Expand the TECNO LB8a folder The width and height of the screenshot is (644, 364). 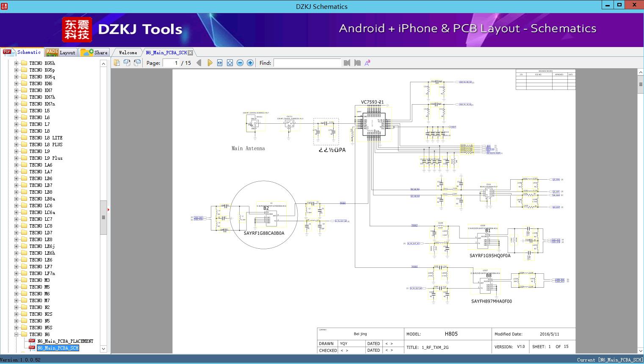pos(16,199)
